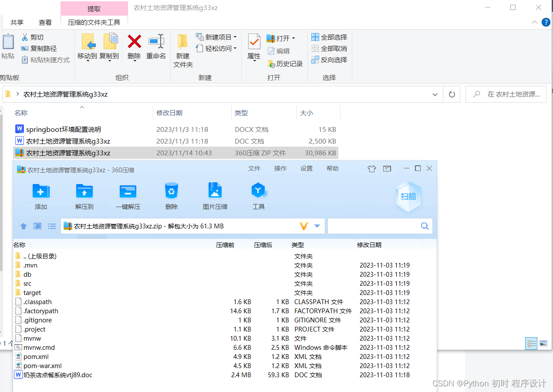The width and height of the screenshot is (553, 392).
Task: Click the feedback message icon in 360压缩 title bar
Action: point(387,169)
